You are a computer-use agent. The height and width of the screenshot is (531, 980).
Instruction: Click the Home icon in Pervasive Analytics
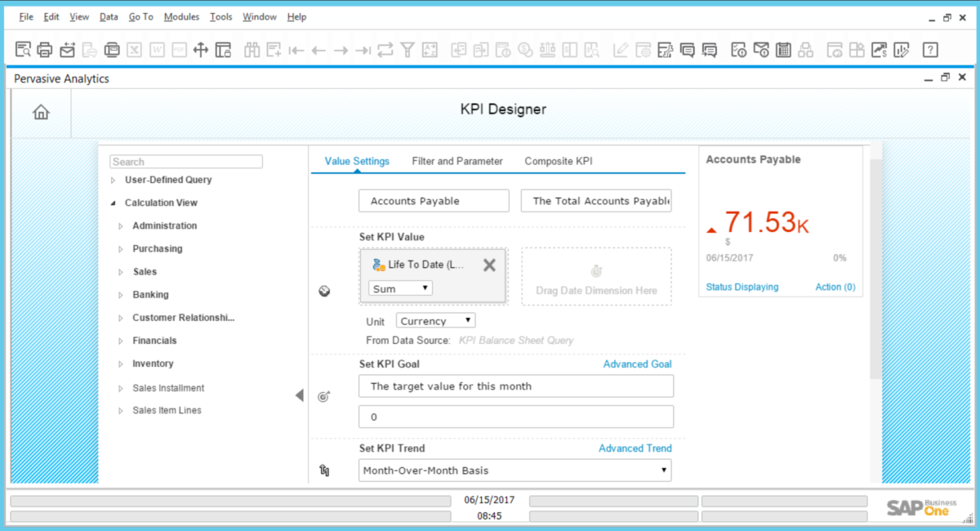click(x=40, y=112)
